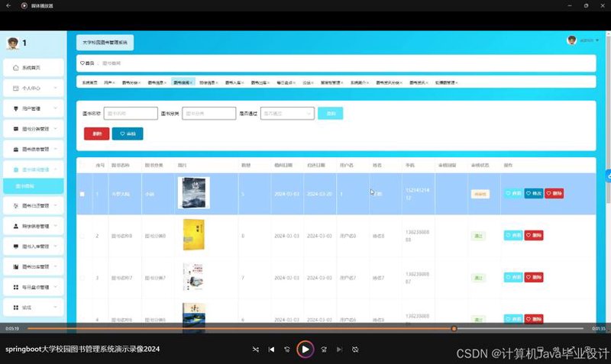Expand the 个人中心 menu chevron

(55, 89)
